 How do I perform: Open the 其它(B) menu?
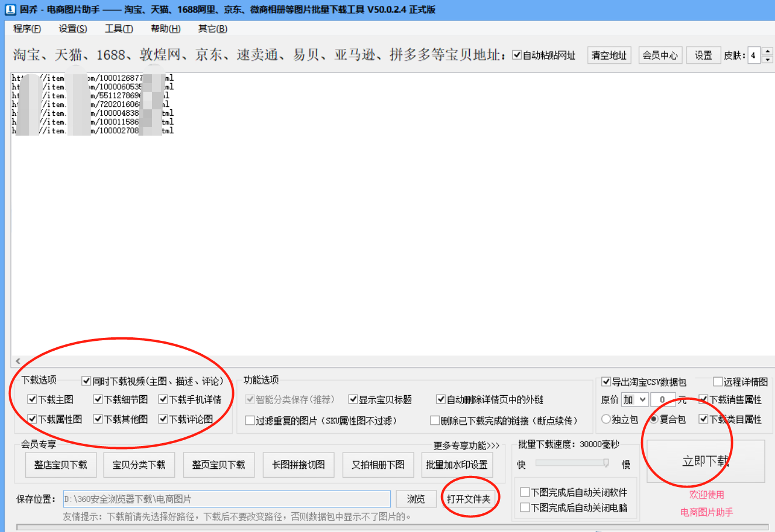click(212, 29)
